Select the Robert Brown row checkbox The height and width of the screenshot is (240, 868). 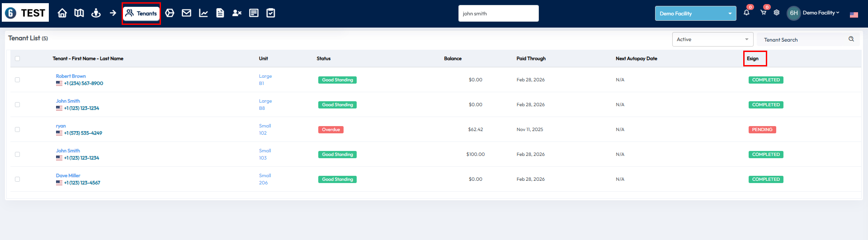pyautogui.click(x=18, y=80)
